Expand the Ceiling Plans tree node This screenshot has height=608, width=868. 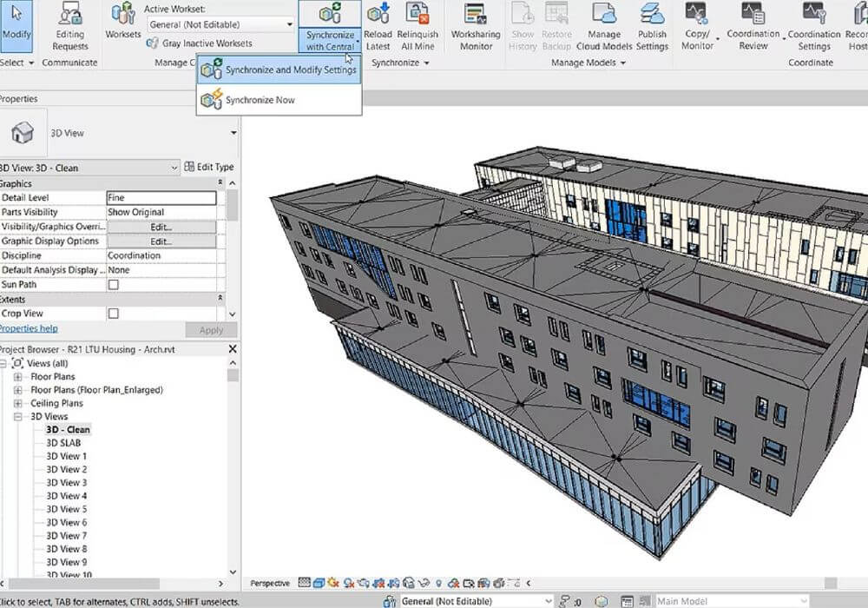click(18, 403)
